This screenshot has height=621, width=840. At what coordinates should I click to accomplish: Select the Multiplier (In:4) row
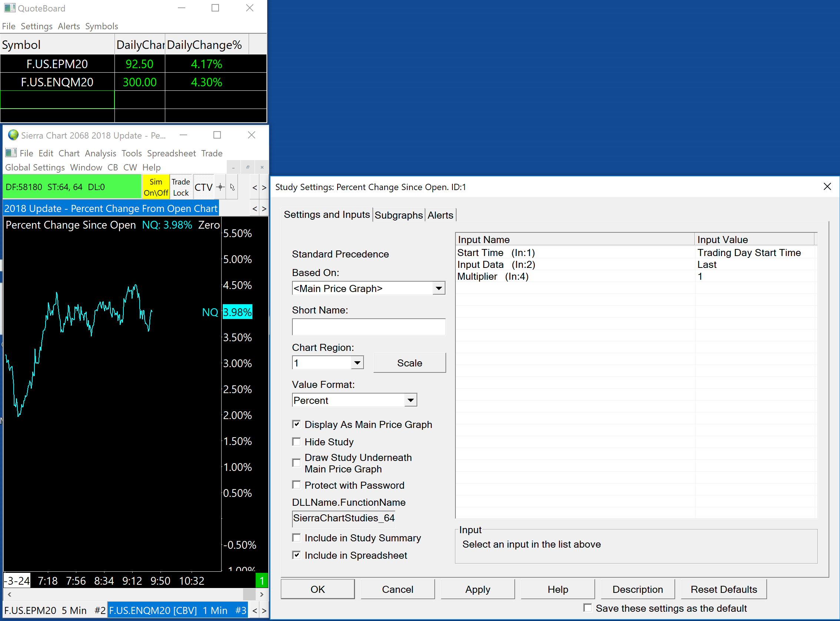(x=636, y=276)
